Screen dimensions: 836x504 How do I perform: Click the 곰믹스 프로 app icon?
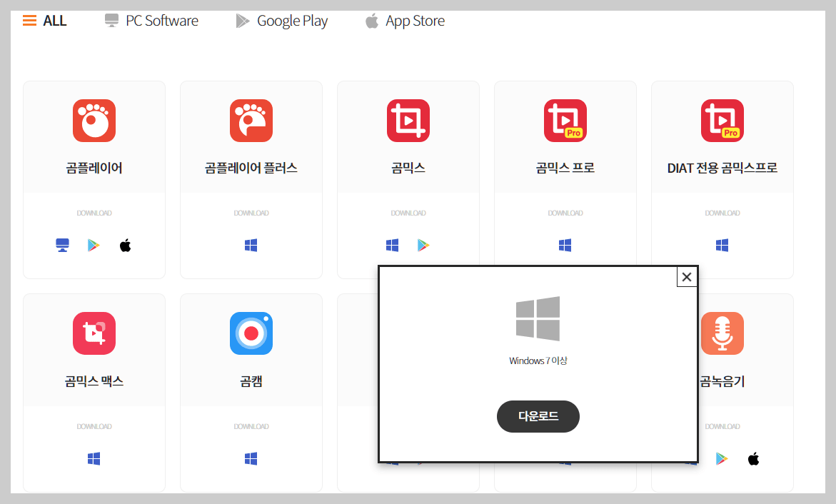(x=565, y=121)
